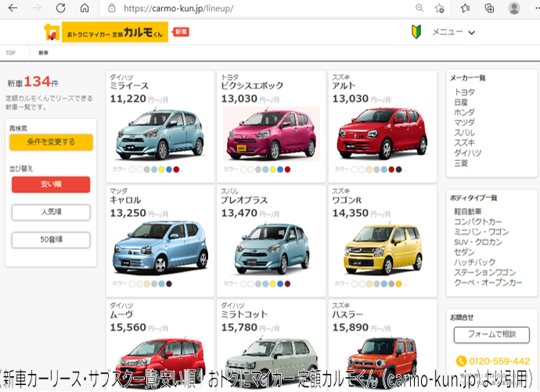Viewport: 540px width, 392px height.
Task: Select body type ミニバン・ワゴン
Action: click(x=481, y=232)
